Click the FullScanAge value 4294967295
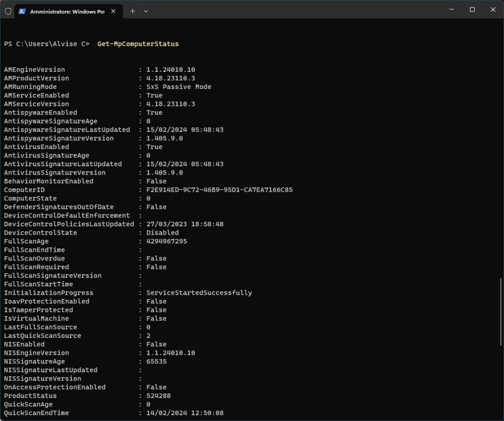This screenshot has height=421, width=504. [x=166, y=241]
